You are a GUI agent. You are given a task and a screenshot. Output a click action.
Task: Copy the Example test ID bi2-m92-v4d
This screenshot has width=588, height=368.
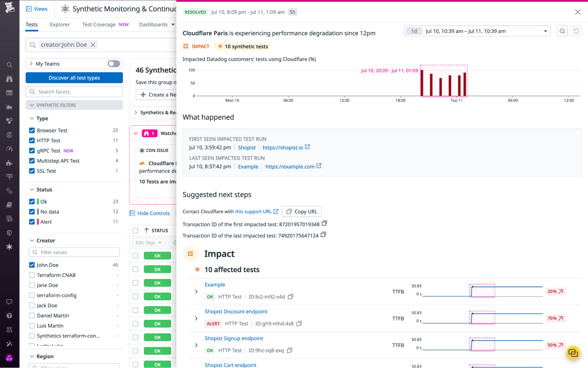click(290, 297)
